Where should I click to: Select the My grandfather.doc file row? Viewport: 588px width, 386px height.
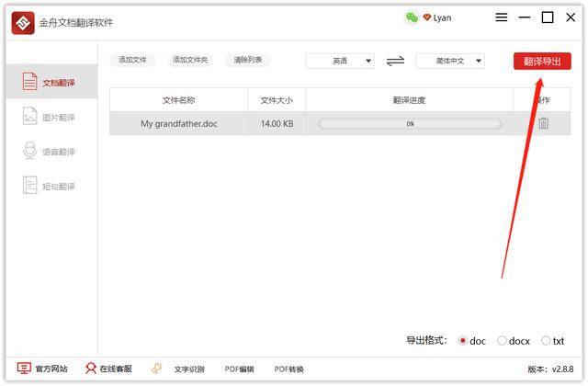pos(178,123)
